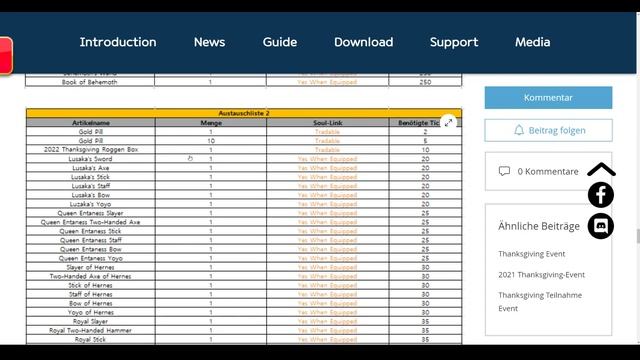Click the Bow of Hernes cell

tap(91, 303)
